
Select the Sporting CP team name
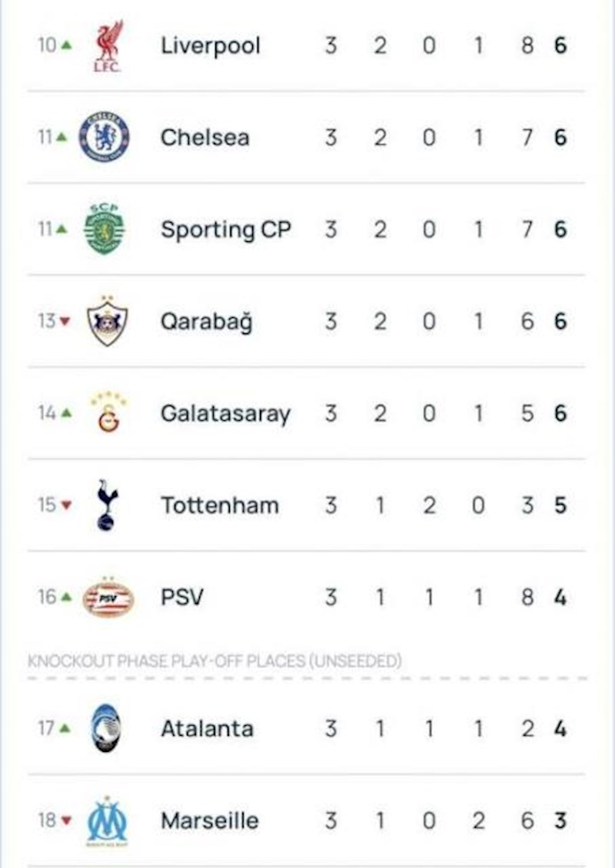tap(225, 229)
